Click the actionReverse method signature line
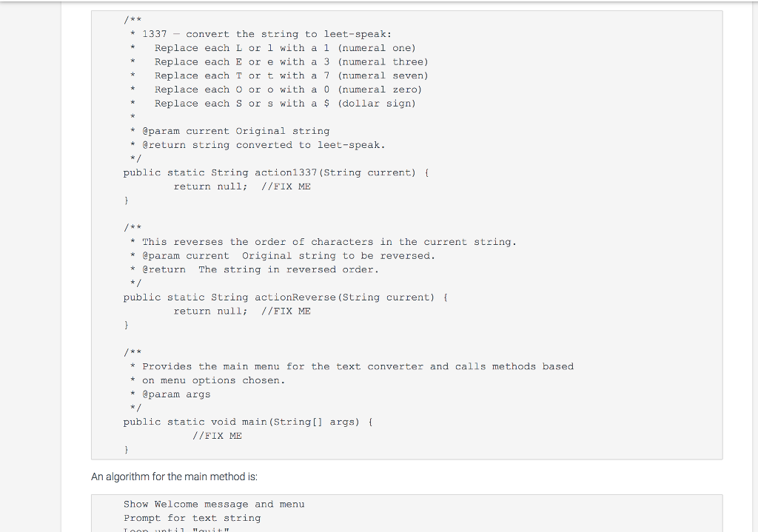This screenshot has height=532, width=758. [x=286, y=297]
